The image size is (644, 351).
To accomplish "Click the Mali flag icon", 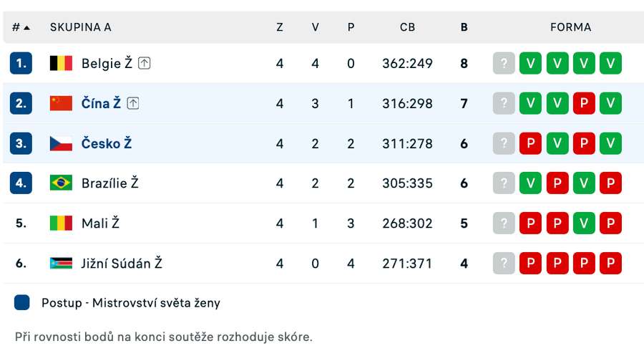I will tap(61, 223).
